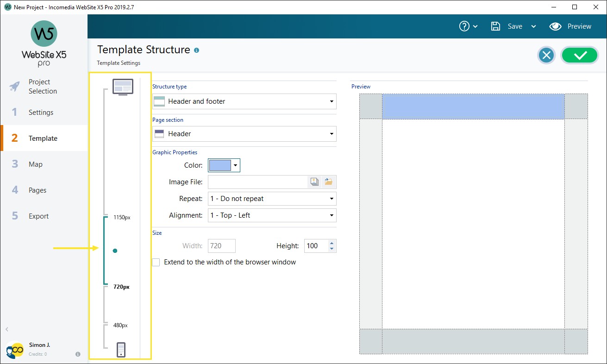Increase Height with up stepper arrow
Viewport: 607px width, 364px height.
tap(332, 243)
